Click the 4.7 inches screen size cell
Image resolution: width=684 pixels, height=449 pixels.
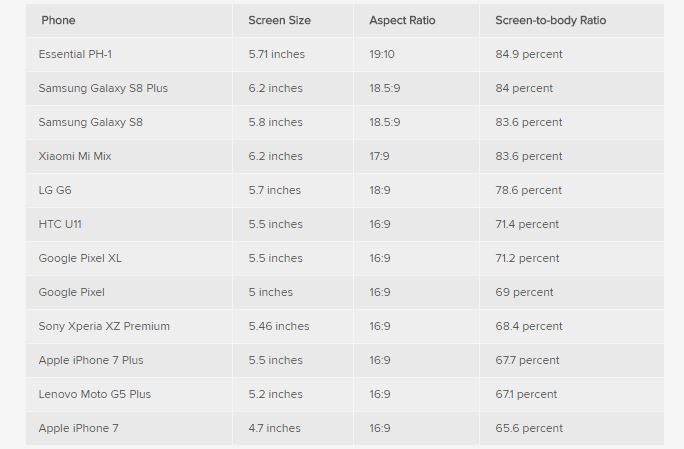click(x=274, y=428)
